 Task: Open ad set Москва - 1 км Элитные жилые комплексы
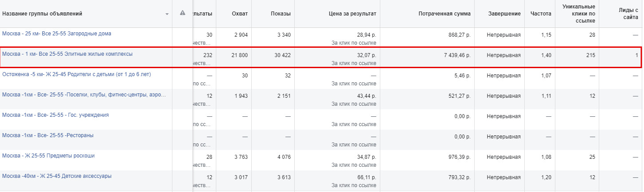67,54
